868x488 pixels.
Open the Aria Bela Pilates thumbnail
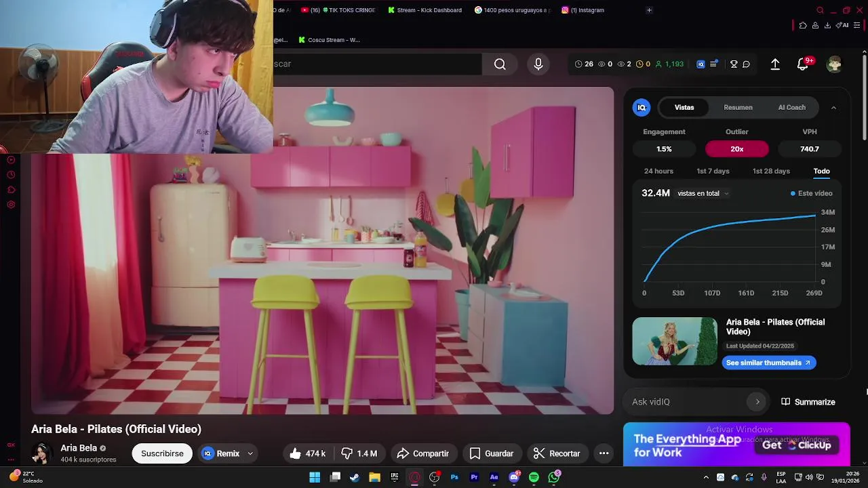(675, 342)
